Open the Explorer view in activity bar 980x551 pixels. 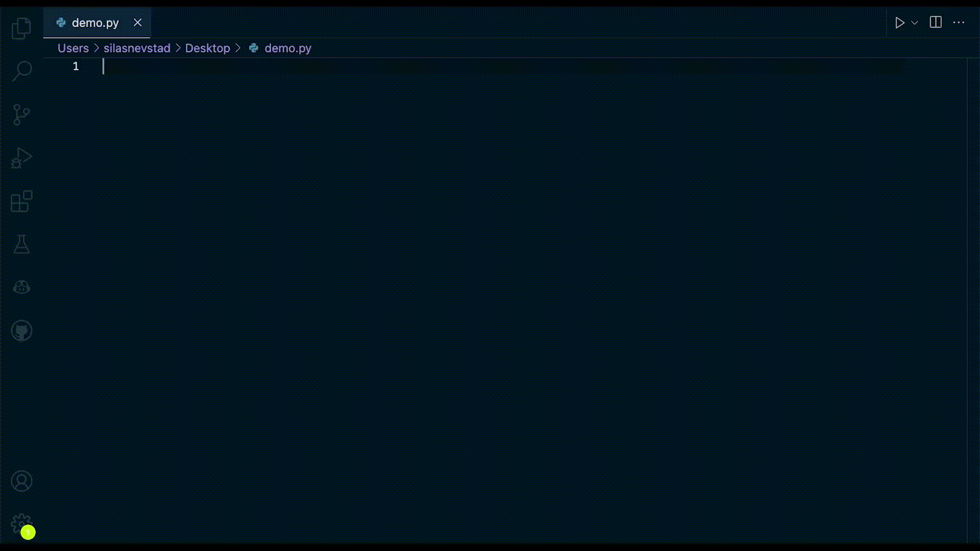[21, 28]
